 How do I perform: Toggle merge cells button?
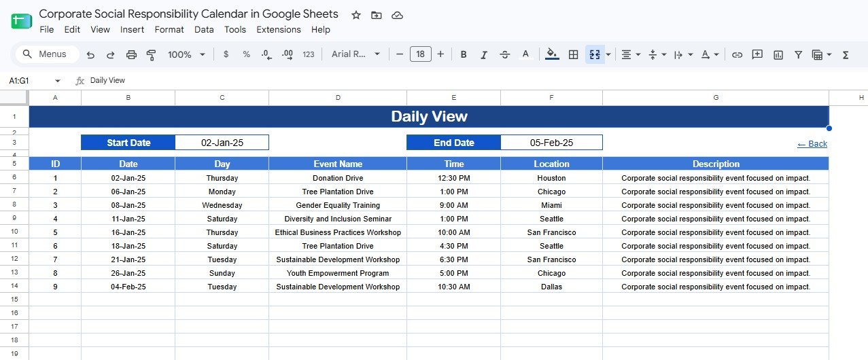tap(594, 54)
